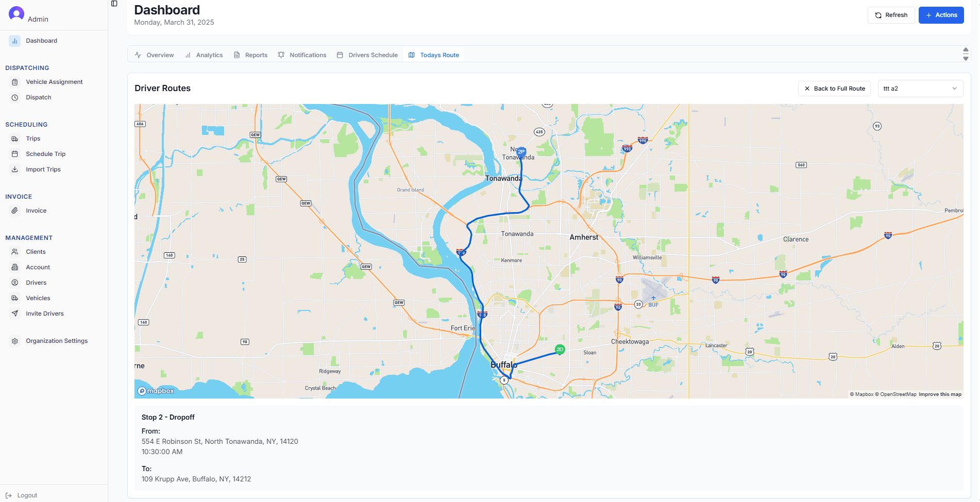Click the Invite Drivers send icon
Viewport: 980px width, 502px height.
[15, 313]
